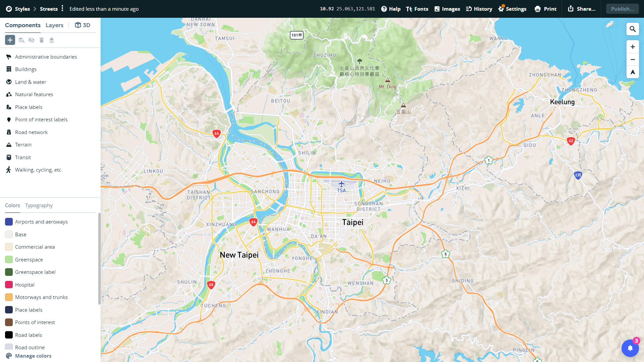The width and height of the screenshot is (644, 362).
Task: Open the Images panel
Action: [447, 9]
